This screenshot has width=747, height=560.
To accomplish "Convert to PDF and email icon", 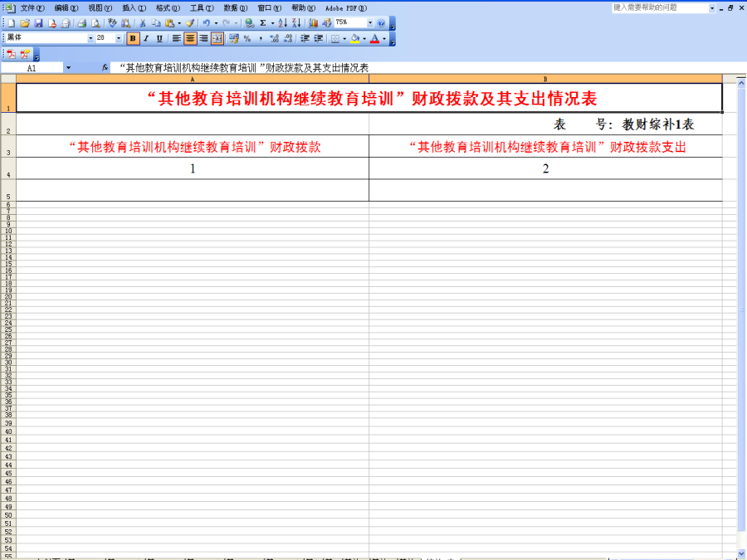I will [x=25, y=54].
